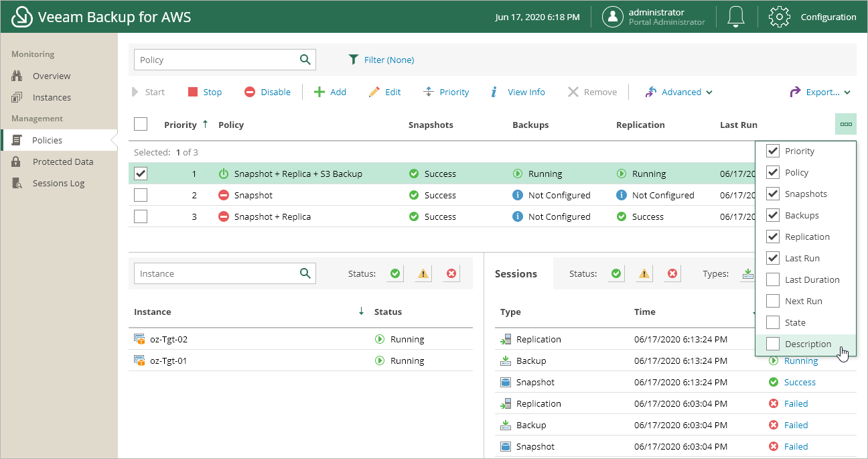The width and height of the screenshot is (868, 459).
Task: Expand the Export dropdown
Action: [x=820, y=92]
